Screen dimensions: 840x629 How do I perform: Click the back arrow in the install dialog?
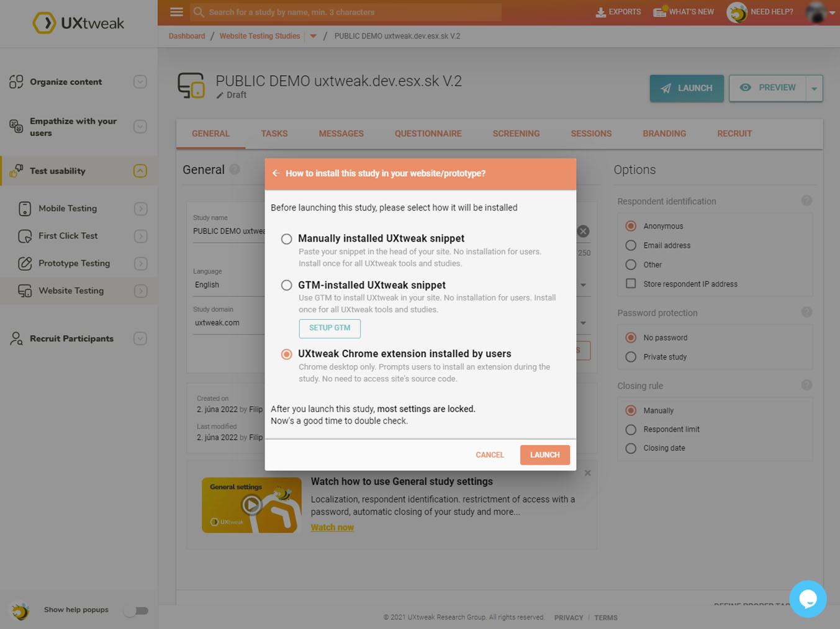pos(276,173)
